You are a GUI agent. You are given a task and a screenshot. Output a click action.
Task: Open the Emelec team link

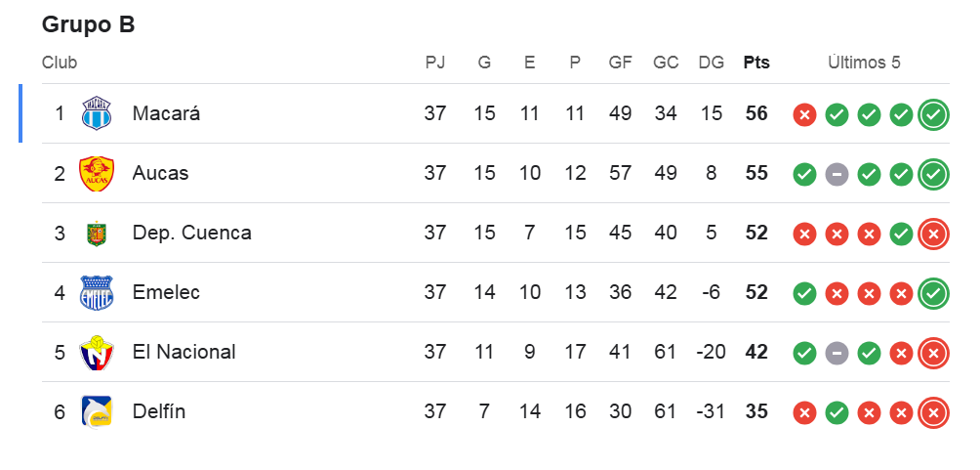[x=166, y=293]
